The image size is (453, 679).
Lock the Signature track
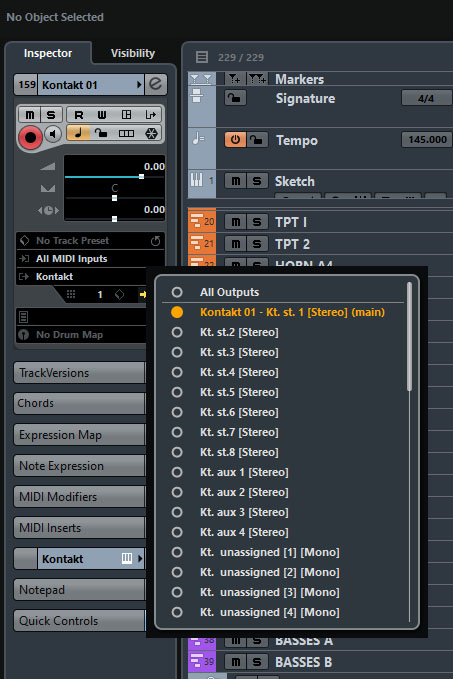(235, 98)
